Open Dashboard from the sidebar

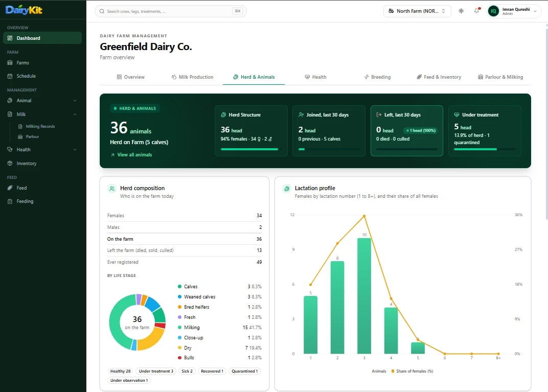42,38
